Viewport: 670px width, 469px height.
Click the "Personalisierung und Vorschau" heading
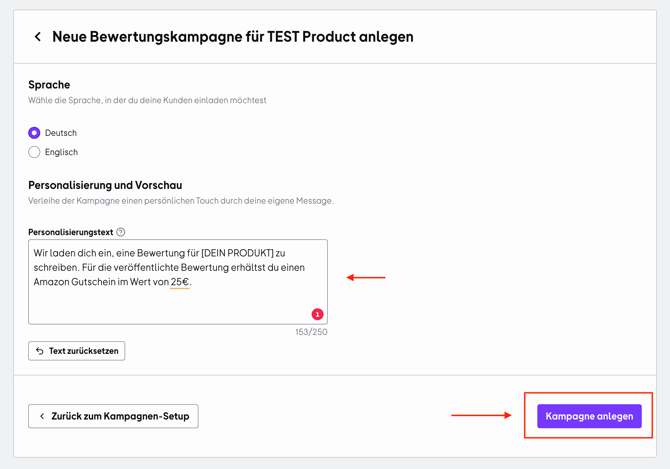(105, 185)
